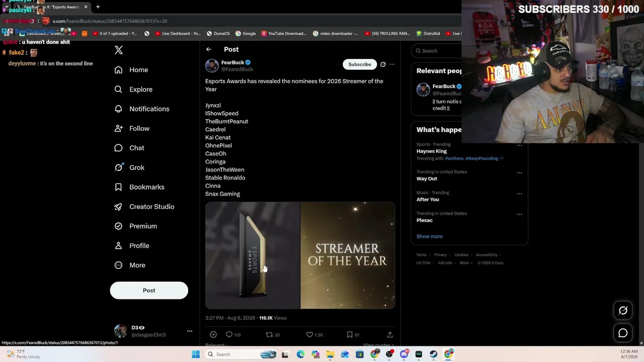Open the Streamer of the Year image

tap(348, 255)
